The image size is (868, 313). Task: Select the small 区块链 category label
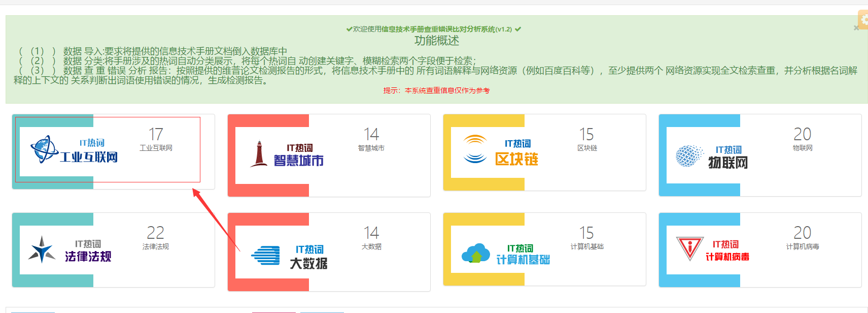[587, 148]
